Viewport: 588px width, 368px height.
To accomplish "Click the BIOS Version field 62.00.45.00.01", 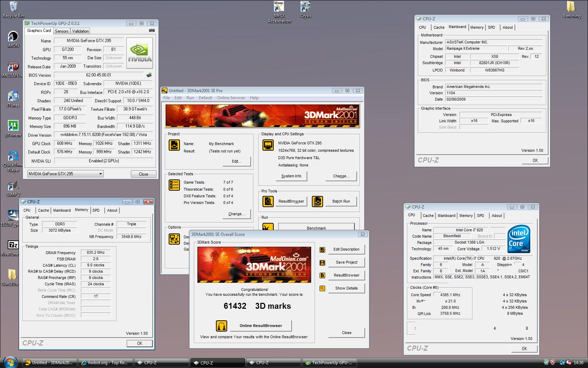I will pyautogui.click(x=99, y=75).
